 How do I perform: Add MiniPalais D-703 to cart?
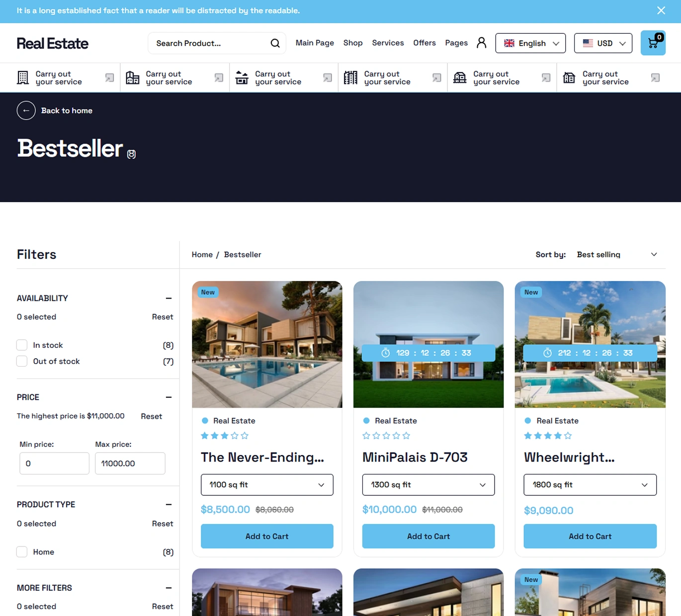point(428,536)
